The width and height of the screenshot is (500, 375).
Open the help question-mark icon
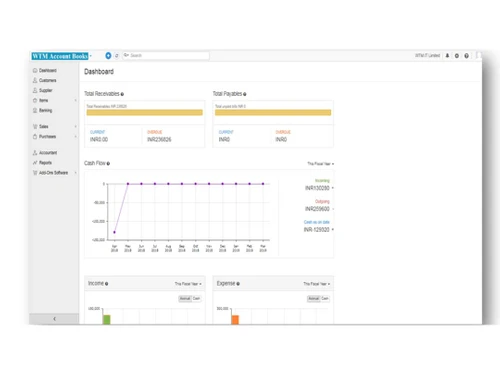466,56
